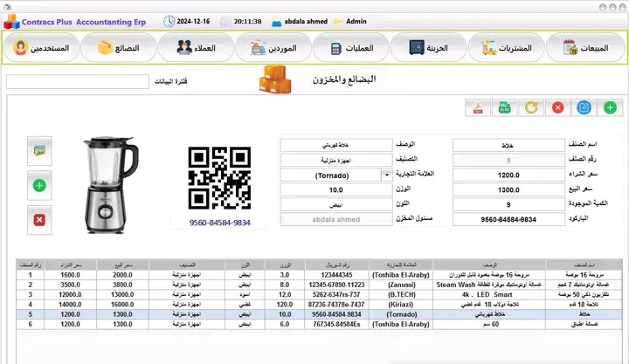Open the المبيعات (Sales) tab
The width and height of the screenshot is (629, 364).
coord(586,48)
